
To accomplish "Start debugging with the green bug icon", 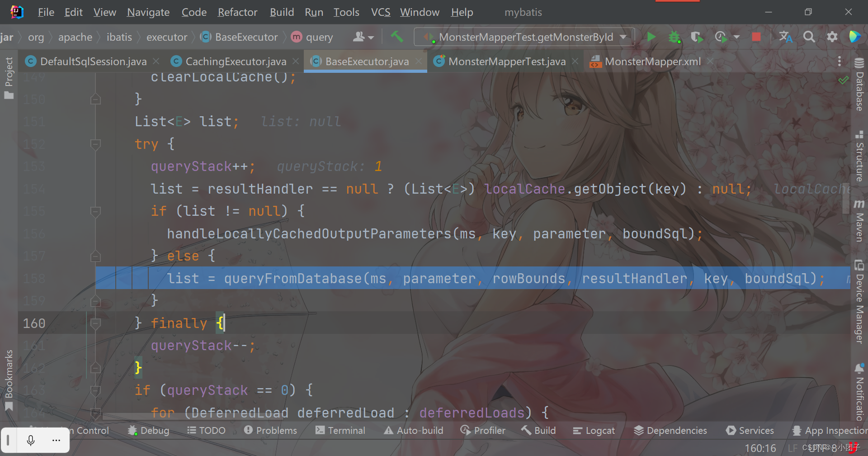I will click(x=675, y=37).
